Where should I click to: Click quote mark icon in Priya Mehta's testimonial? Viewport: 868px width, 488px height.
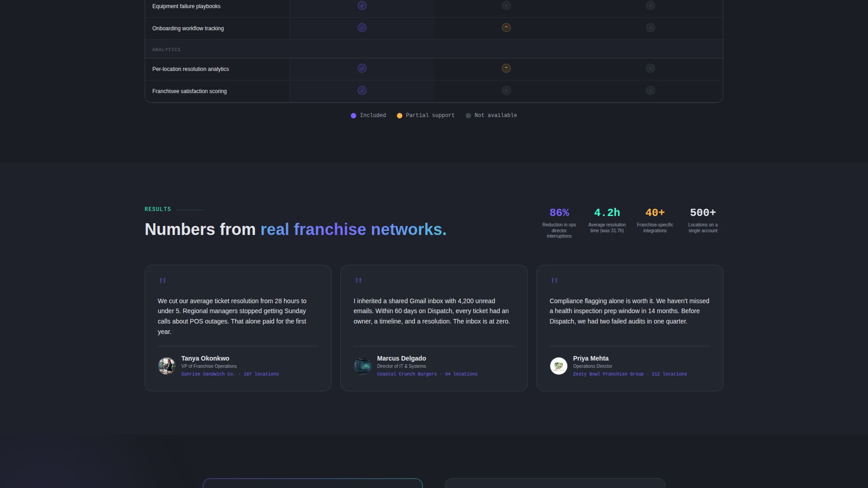pyautogui.click(x=554, y=281)
